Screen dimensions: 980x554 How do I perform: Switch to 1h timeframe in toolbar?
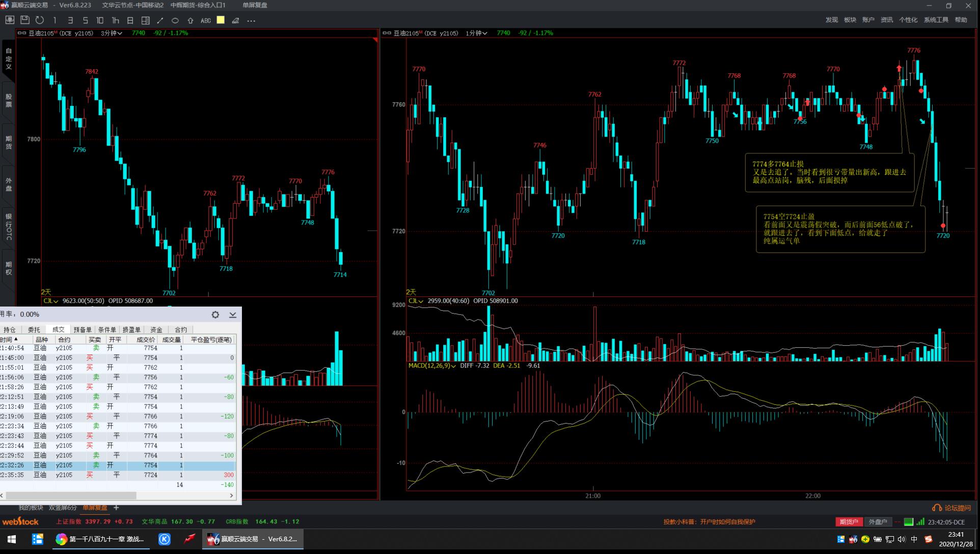click(x=115, y=20)
